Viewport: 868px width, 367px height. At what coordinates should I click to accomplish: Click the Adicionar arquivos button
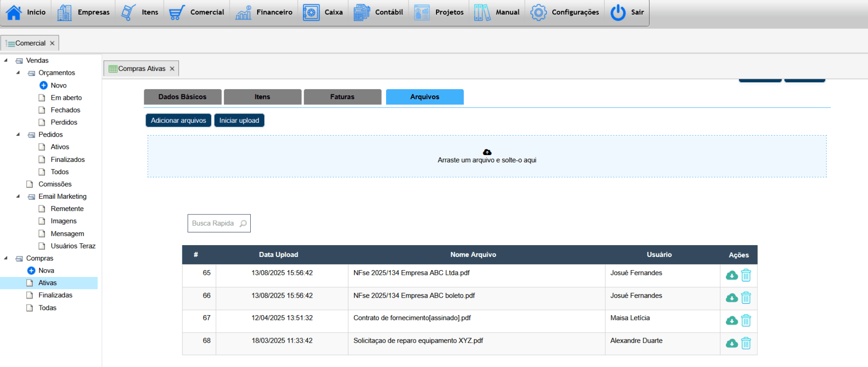(178, 120)
